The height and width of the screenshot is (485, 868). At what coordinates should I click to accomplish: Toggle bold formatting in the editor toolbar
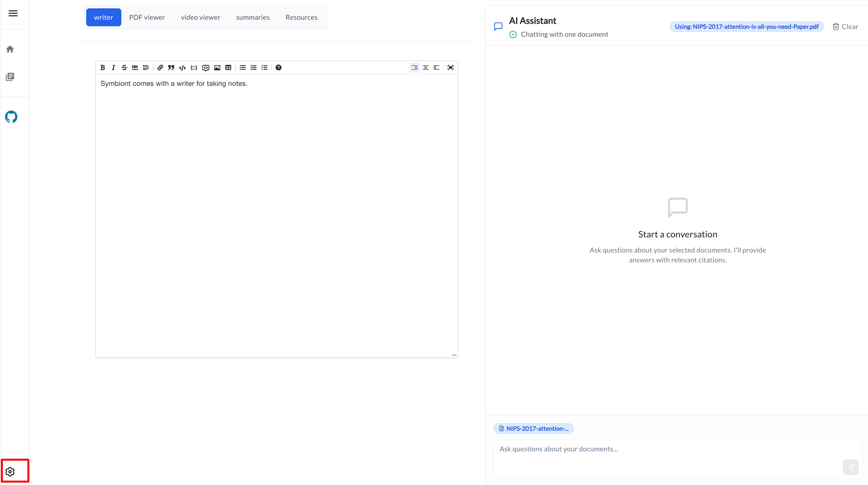pos(103,67)
